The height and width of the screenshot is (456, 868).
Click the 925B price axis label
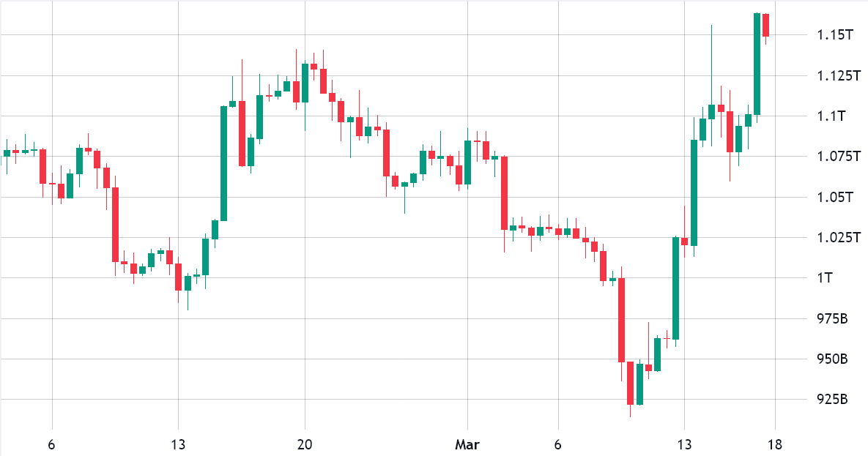833,399
